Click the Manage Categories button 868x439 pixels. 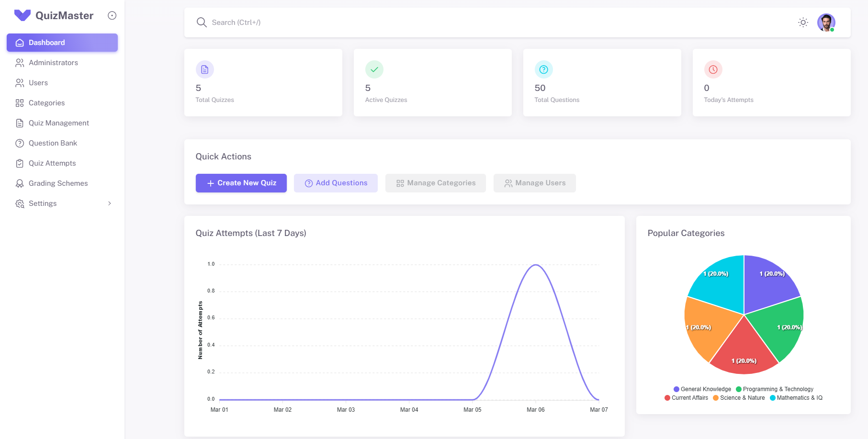click(436, 183)
